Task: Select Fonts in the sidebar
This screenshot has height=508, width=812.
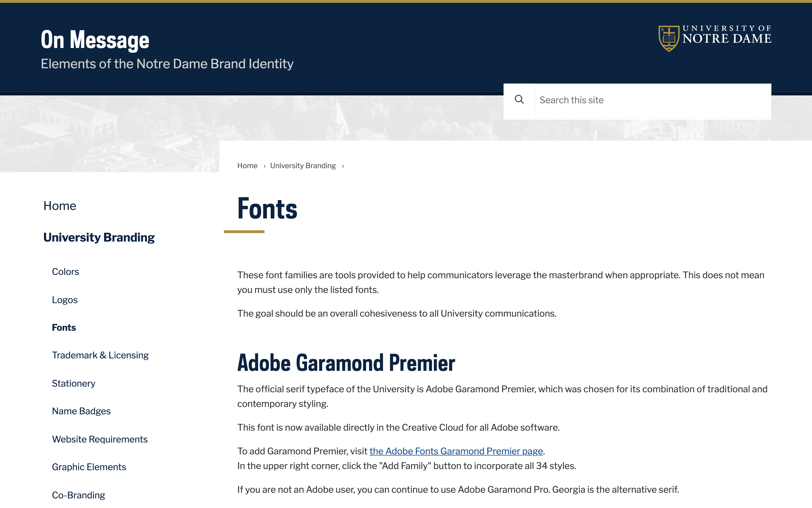Action: click(x=64, y=328)
